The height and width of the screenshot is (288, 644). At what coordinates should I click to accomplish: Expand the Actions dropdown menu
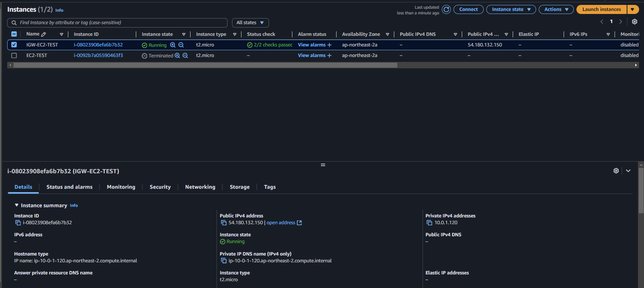[556, 9]
